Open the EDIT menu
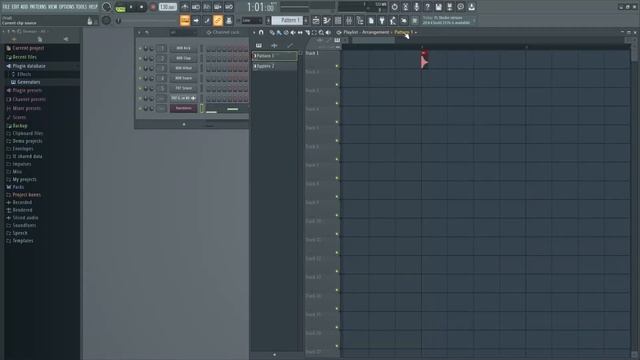This screenshot has height=360, width=640. pyautogui.click(x=15, y=7)
